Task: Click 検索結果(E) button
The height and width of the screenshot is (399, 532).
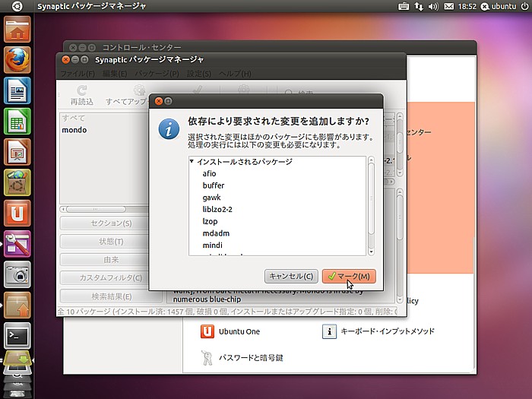Action: pyautogui.click(x=111, y=296)
